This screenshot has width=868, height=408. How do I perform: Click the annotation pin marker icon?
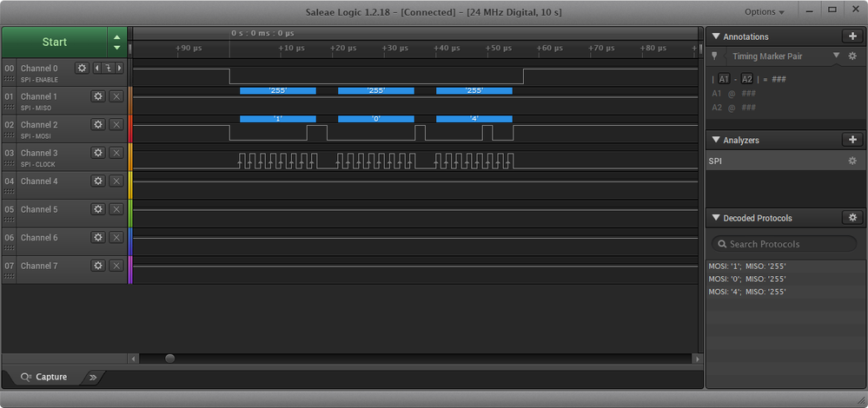[714, 56]
